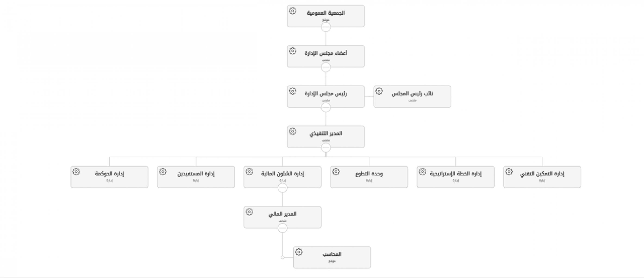Click gear icon on المحاسب node
The image size is (644, 278).
click(299, 252)
